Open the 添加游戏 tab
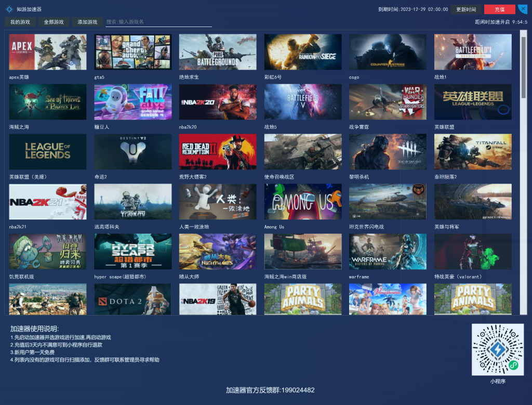This screenshot has height=405, width=532. tap(87, 22)
